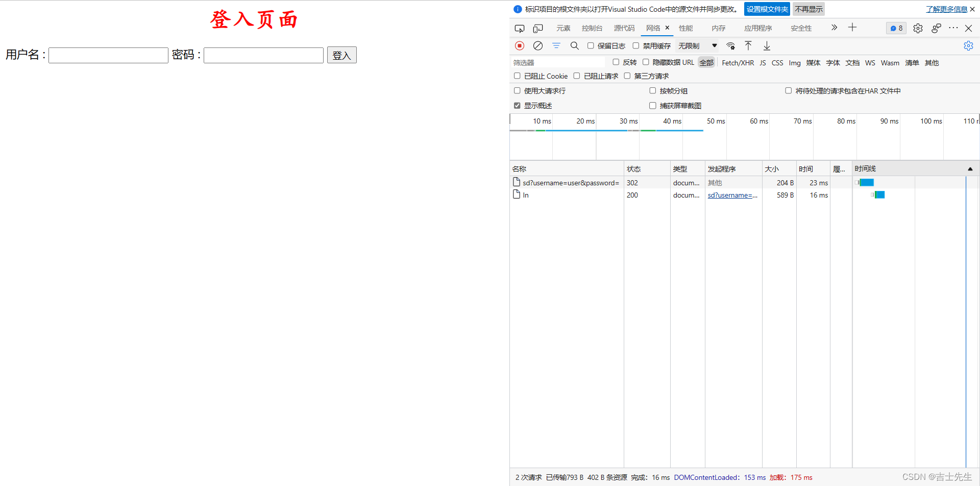Focus the network filter box (筛选器)

[x=558, y=62]
